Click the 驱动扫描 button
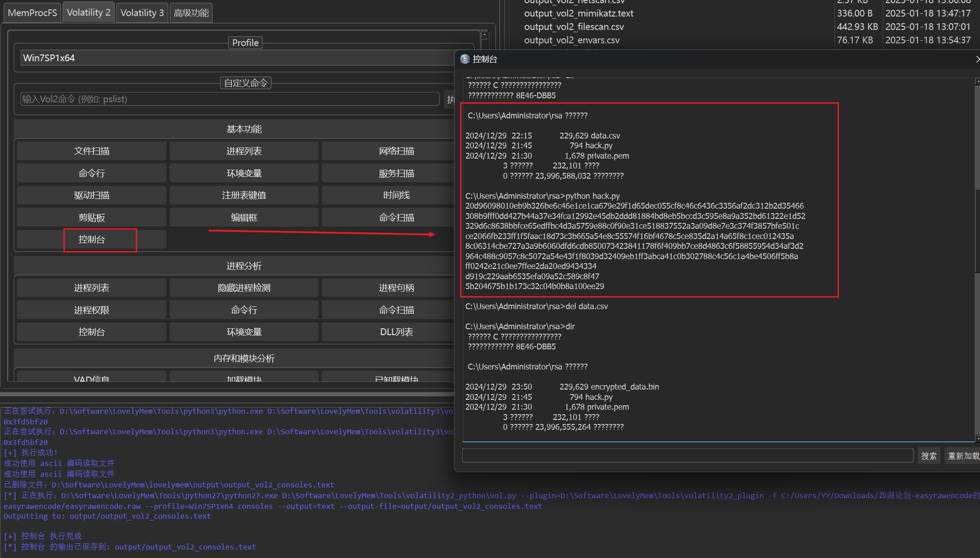This screenshot has height=558, width=980. click(92, 195)
